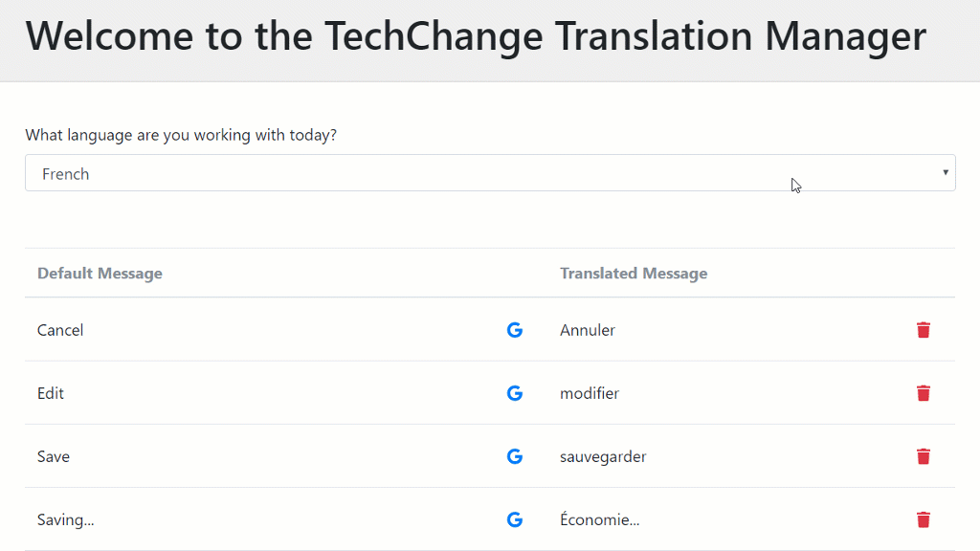Click Google translate icon for Cancel row
Image resolution: width=980 pixels, height=551 pixels.
514,330
